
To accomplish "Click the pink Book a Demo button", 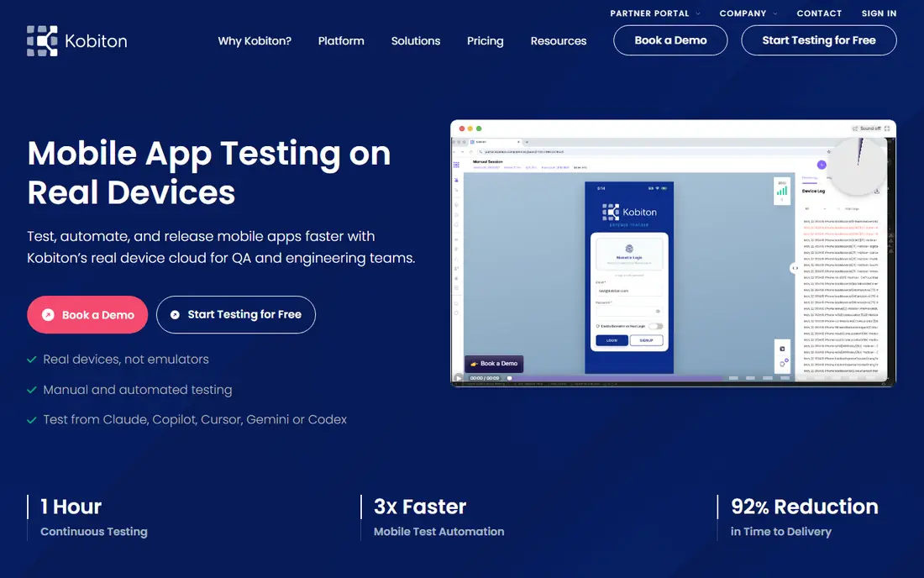I will tap(87, 315).
